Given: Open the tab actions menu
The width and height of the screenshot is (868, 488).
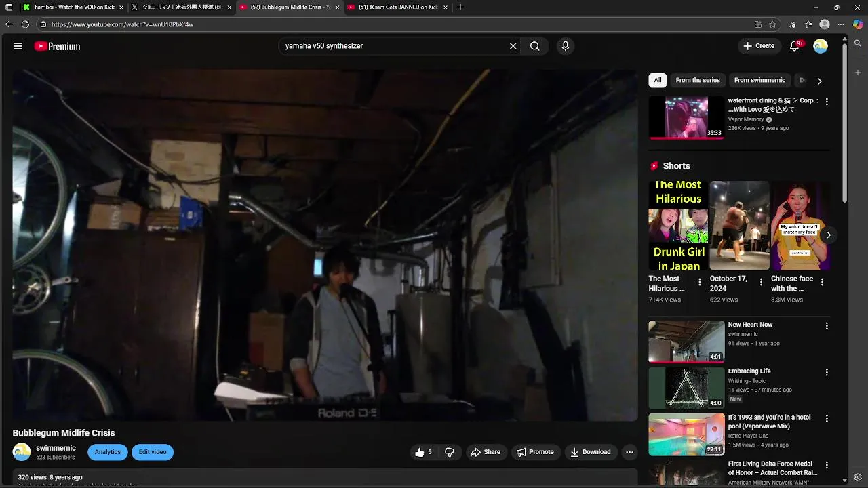Looking at the screenshot, I should (9, 7).
